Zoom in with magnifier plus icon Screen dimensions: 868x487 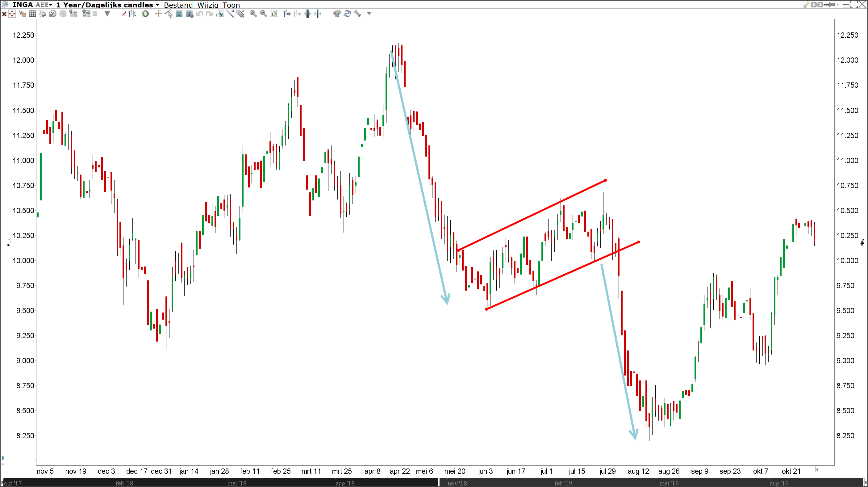click(253, 14)
